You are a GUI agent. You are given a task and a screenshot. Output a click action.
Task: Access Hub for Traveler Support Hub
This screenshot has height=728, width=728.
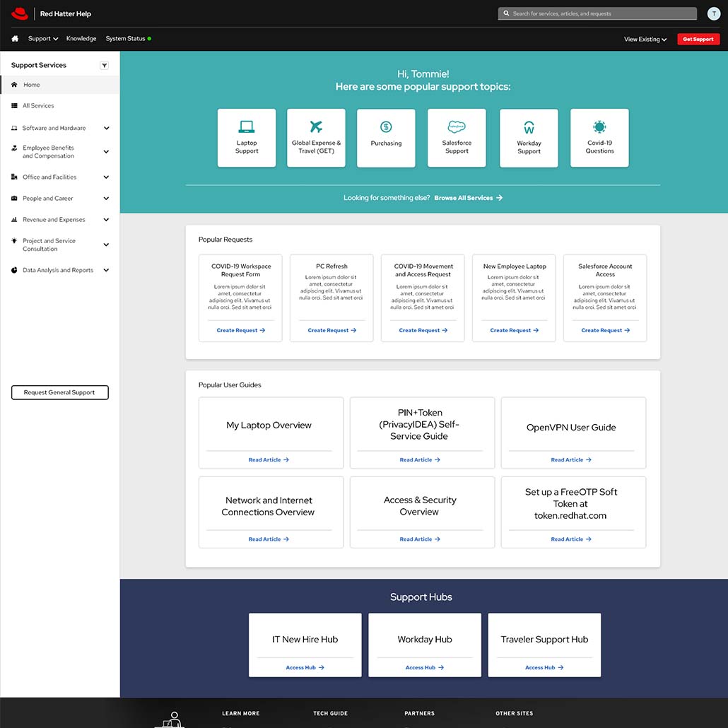coord(544,667)
